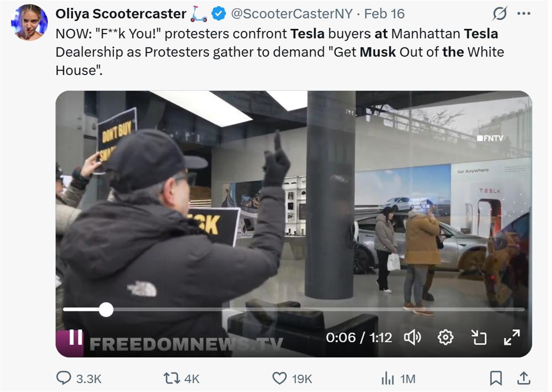Click the blue verified badge
The width and height of the screenshot is (552, 392).
pos(219,14)
